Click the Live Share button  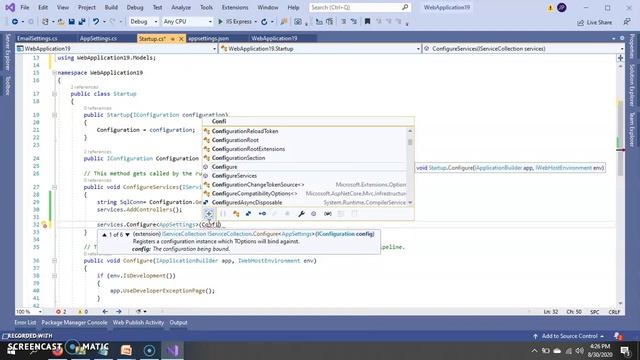coord(594,22)
